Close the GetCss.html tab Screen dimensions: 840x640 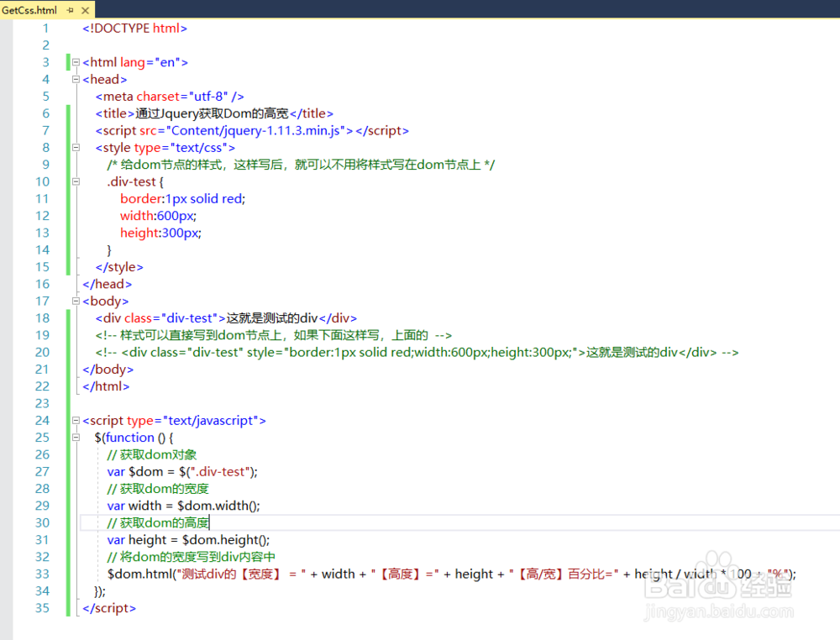[x=85, y=10]
